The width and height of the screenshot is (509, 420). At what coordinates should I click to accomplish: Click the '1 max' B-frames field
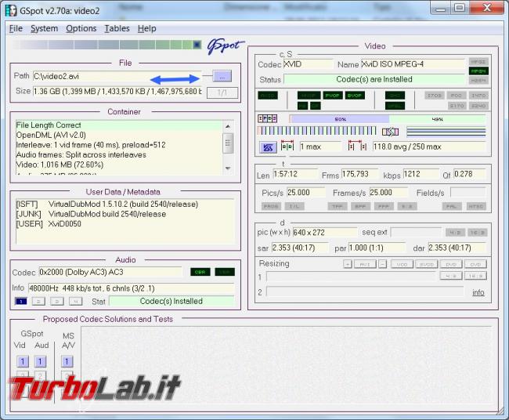[x=320, y=147]
